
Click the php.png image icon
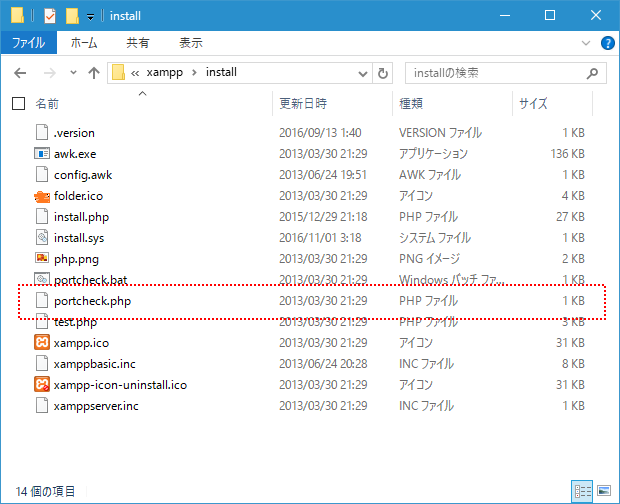point(42,258)
